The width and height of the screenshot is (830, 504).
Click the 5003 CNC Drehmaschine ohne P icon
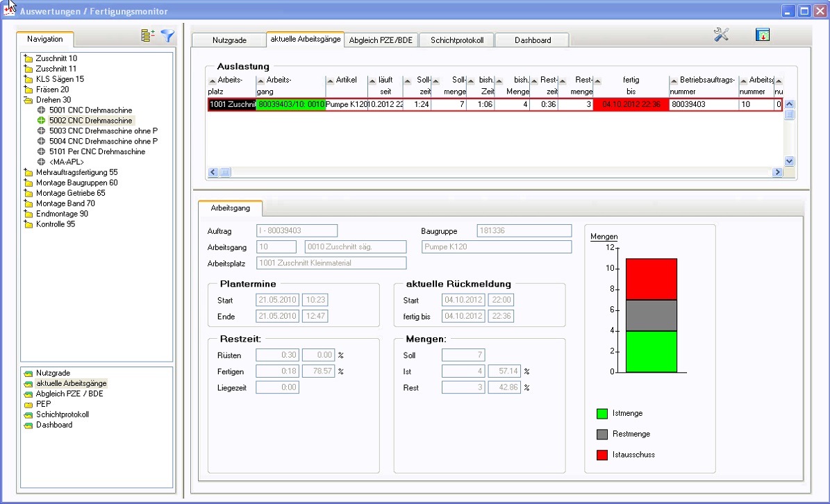[41, 131]
